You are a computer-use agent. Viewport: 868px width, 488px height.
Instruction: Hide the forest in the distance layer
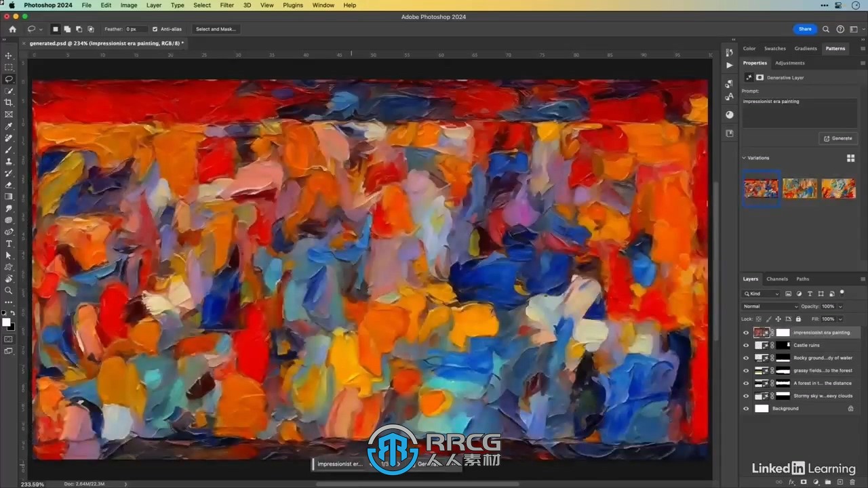point(746,383)
